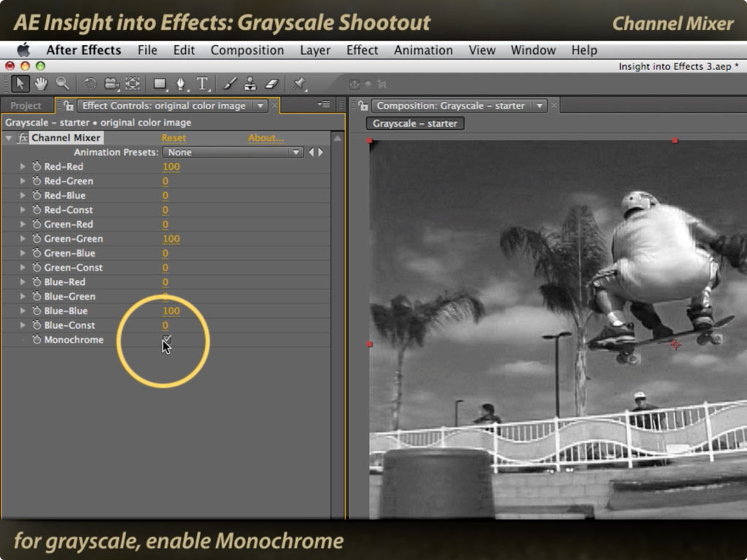Click the Red-Red value 100

click(x=171, y=166)
